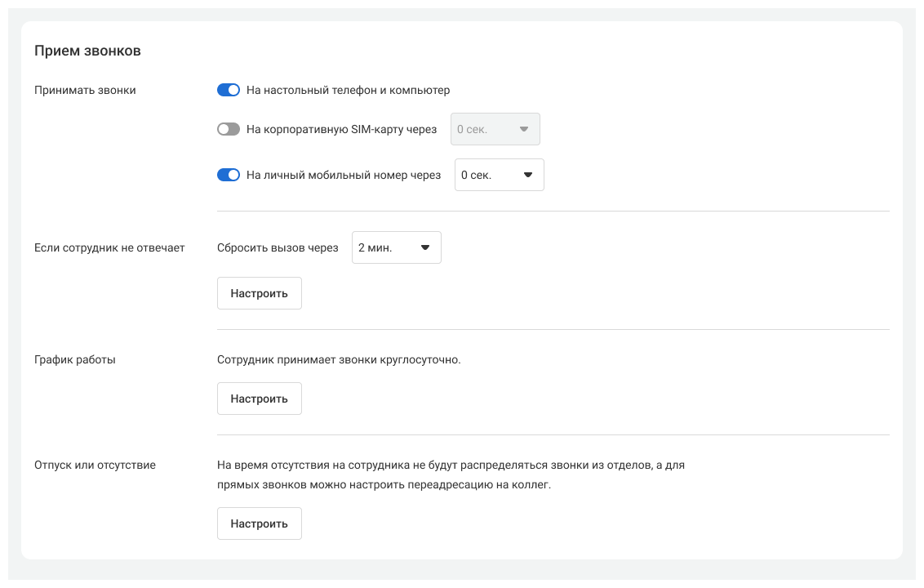Click Настроить in the График работы section

[x=259, y=399]
